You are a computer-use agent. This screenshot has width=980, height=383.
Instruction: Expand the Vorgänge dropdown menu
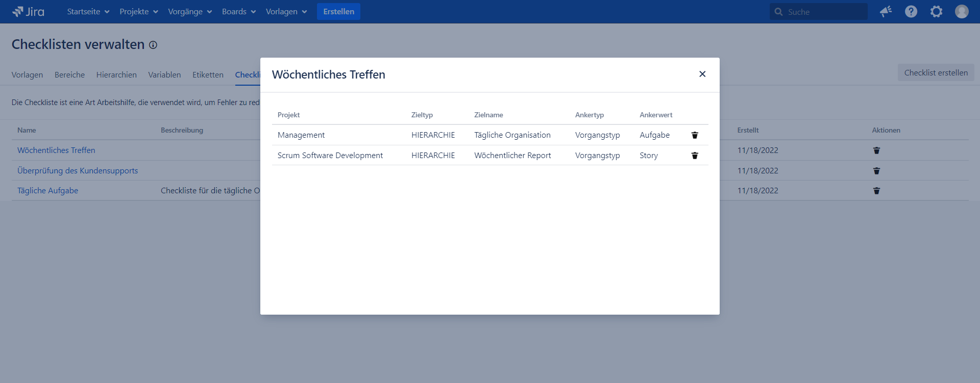click(x=189, y=12)
